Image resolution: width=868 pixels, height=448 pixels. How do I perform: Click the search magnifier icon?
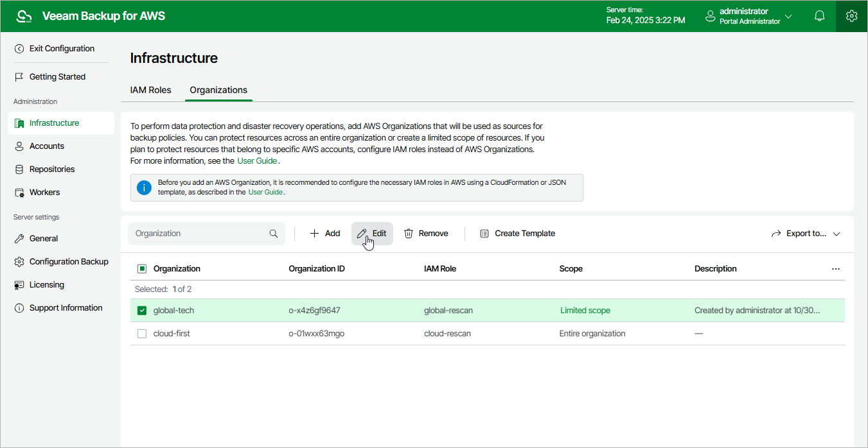[274, 234]
